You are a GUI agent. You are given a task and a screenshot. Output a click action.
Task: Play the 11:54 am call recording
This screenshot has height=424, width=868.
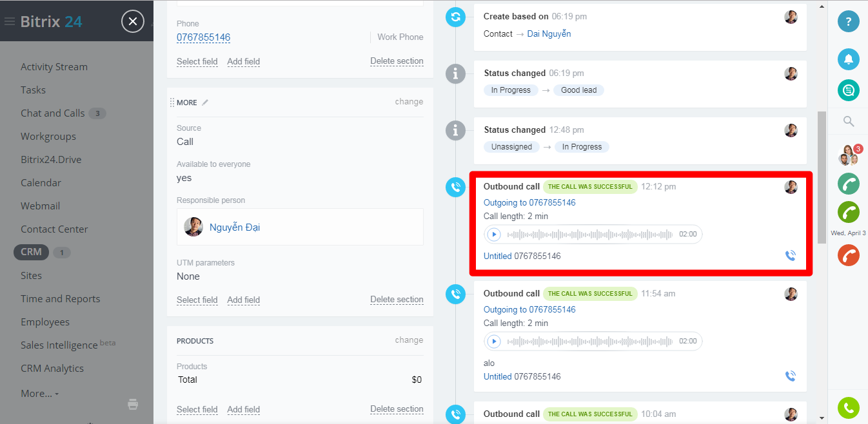click(494, 342)
